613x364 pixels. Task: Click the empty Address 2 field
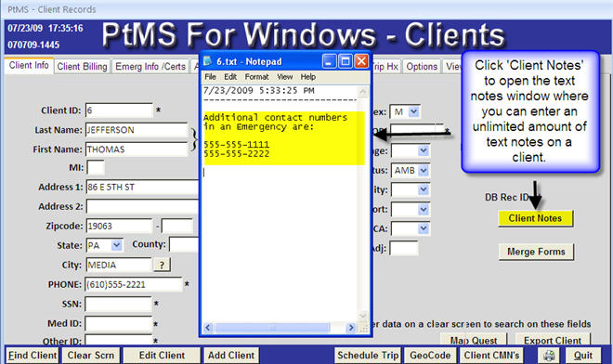point(142,206)
